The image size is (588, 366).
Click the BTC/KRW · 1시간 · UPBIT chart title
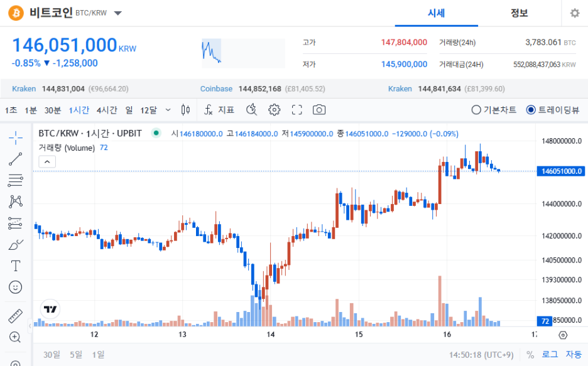90,133
